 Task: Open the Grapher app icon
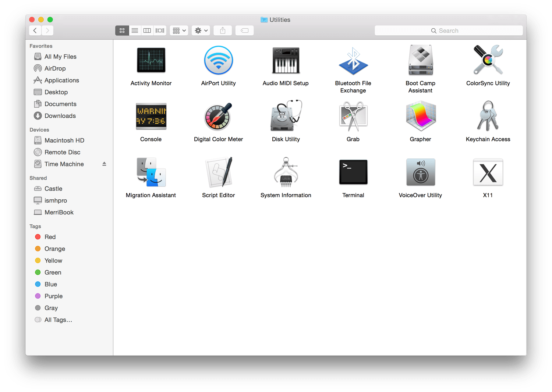(x=420, y=116)
